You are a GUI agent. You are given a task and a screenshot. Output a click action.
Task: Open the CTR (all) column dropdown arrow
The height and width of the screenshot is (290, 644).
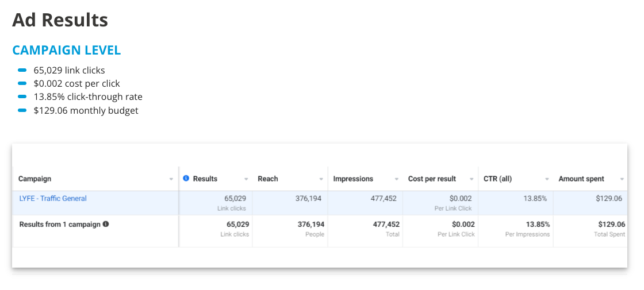[547, 179]
